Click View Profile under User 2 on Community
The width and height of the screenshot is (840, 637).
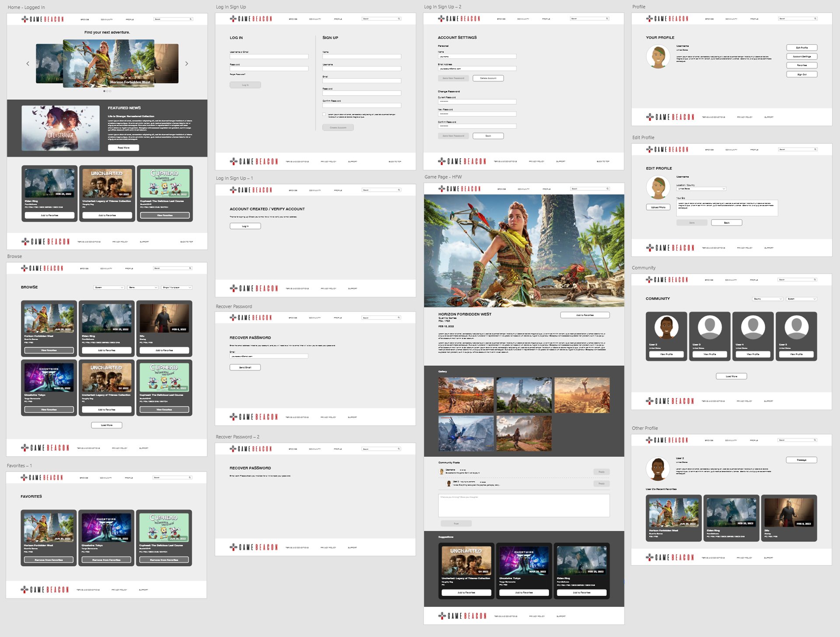click(666, 354)
